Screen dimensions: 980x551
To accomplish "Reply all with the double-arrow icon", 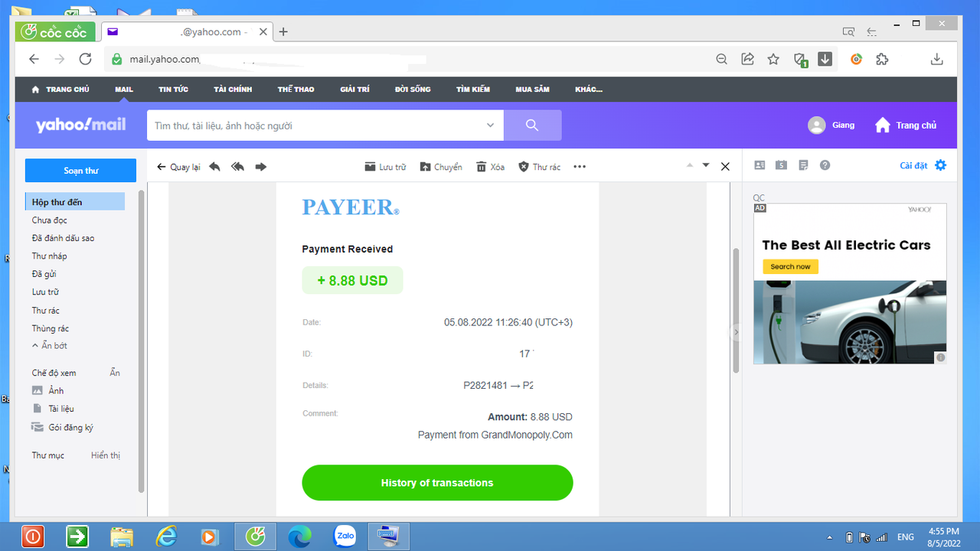I will pyautogui.click(x=238, y=166).
